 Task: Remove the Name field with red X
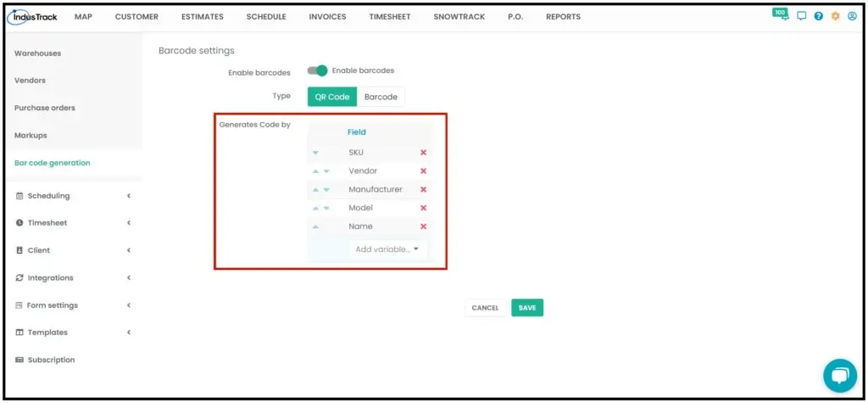(x=424, y=227)
